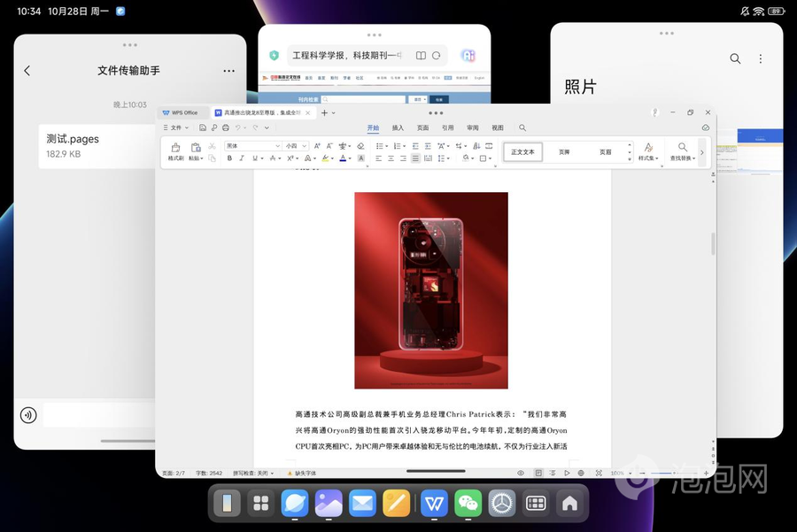Toggle eye protection mode in status bar
The height and width of the screenshot is (532, 797).
click(522, 474)
